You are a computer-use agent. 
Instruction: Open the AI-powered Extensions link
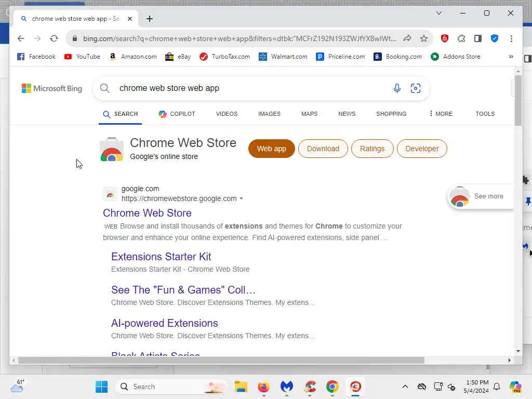[x=165, y=323]
